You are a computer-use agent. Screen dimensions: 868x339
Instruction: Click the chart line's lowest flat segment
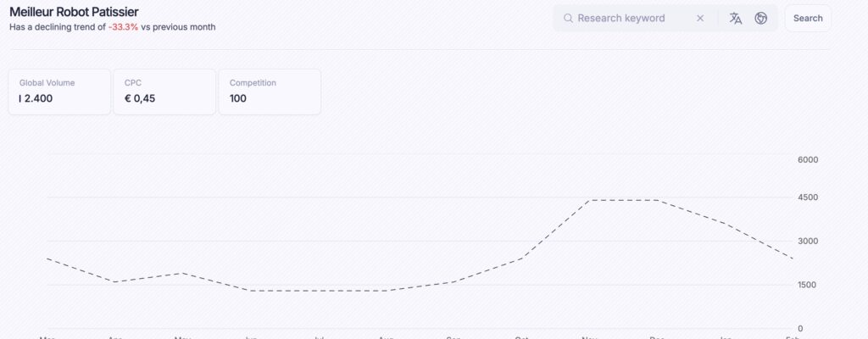[x=319, y=291]
